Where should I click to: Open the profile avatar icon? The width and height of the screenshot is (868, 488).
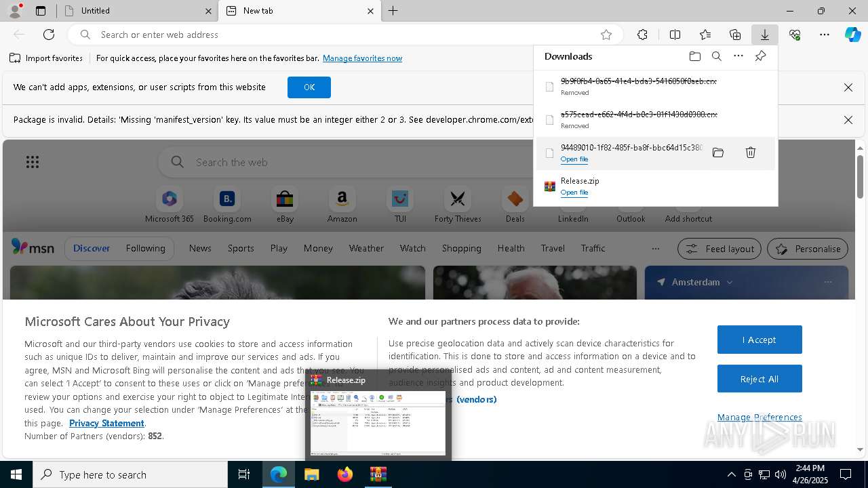(x=15, y=11)
